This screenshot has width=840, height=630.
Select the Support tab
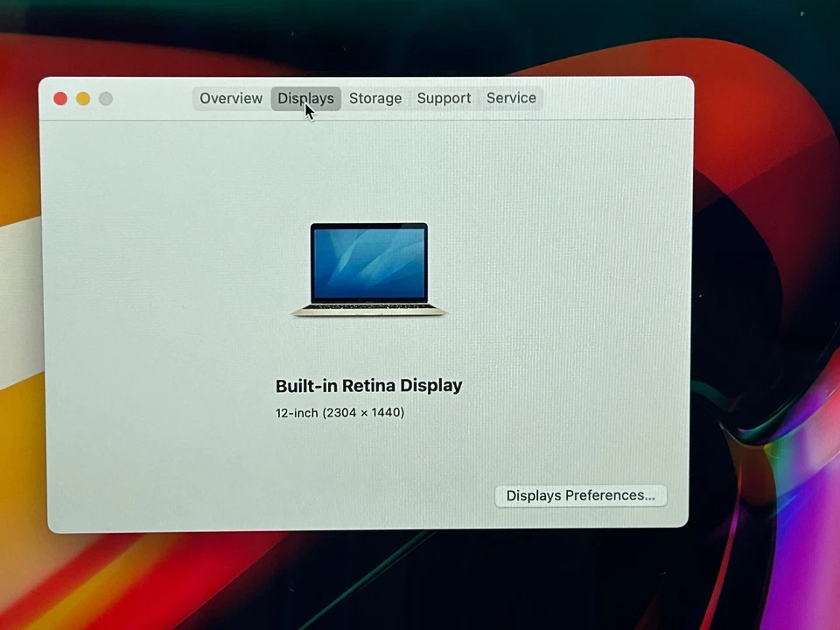coord(444,98)
